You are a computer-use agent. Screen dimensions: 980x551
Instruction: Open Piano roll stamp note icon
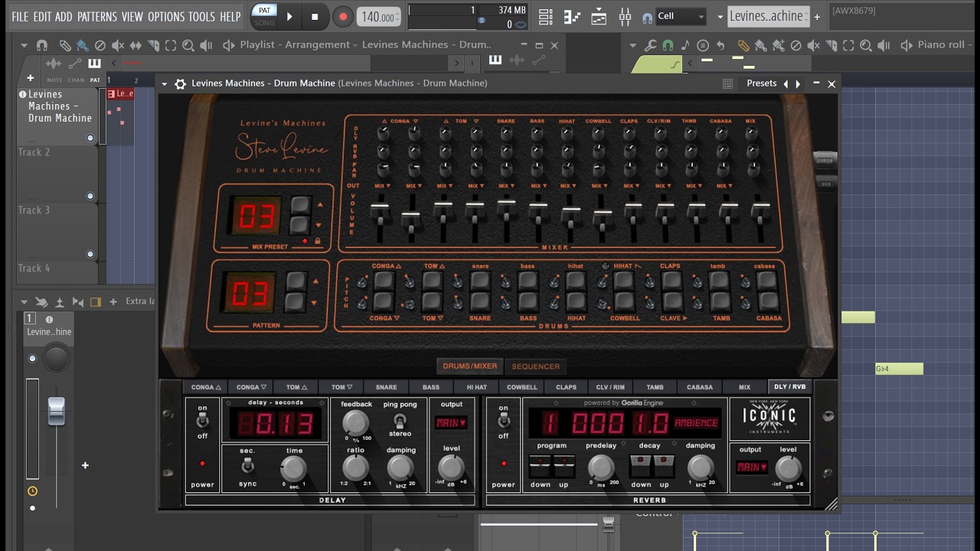(685, 45)
